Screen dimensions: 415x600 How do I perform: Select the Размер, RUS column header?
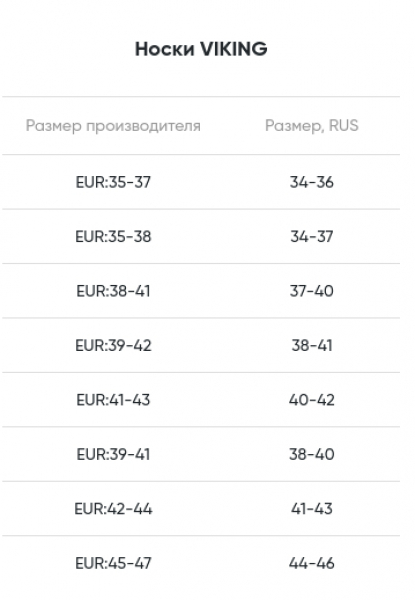click(312, 126)
